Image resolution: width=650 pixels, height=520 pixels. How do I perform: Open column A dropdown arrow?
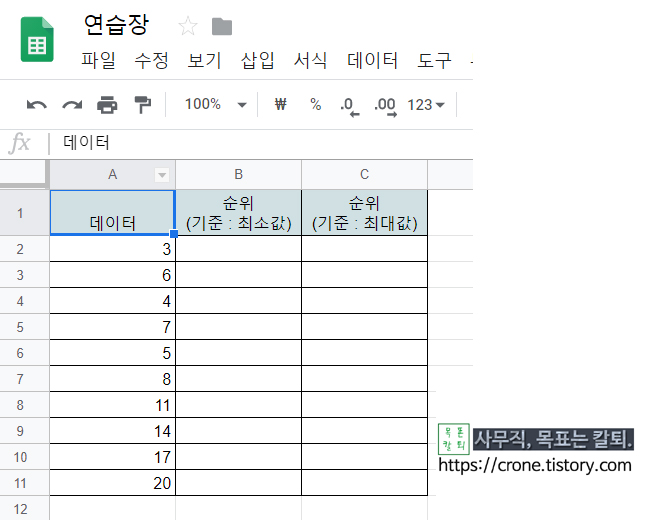162,175
